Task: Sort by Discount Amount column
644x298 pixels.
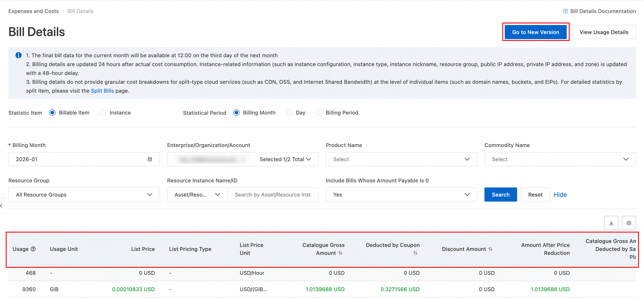Action: [x=490, y=249]
